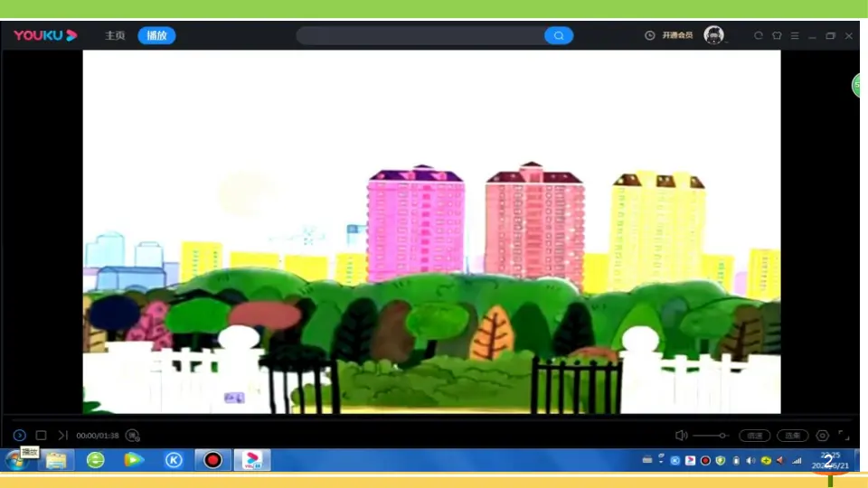Click the 开通会员 membership link

[677, 35]
